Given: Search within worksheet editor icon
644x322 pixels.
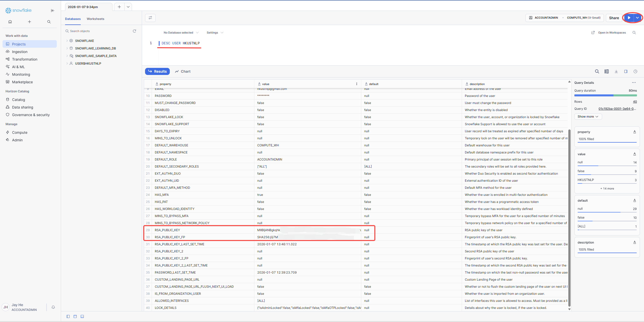Looking at the screenshot, I should [634, 33].
